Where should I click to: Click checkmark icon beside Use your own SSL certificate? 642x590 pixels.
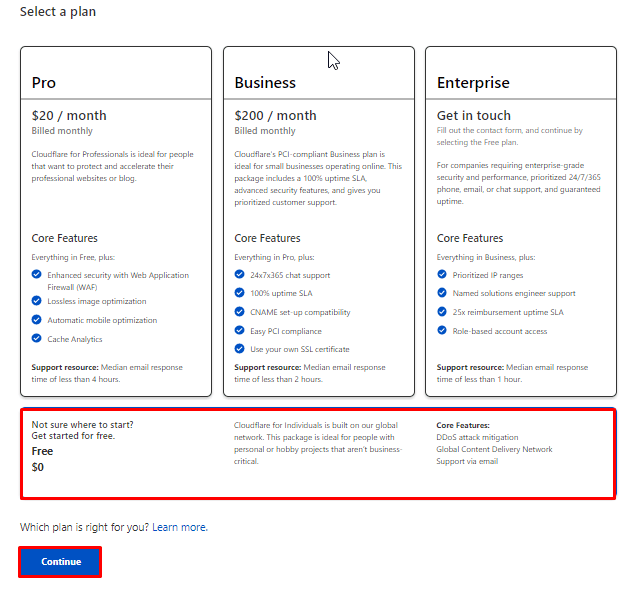click(x=240, y=349)
